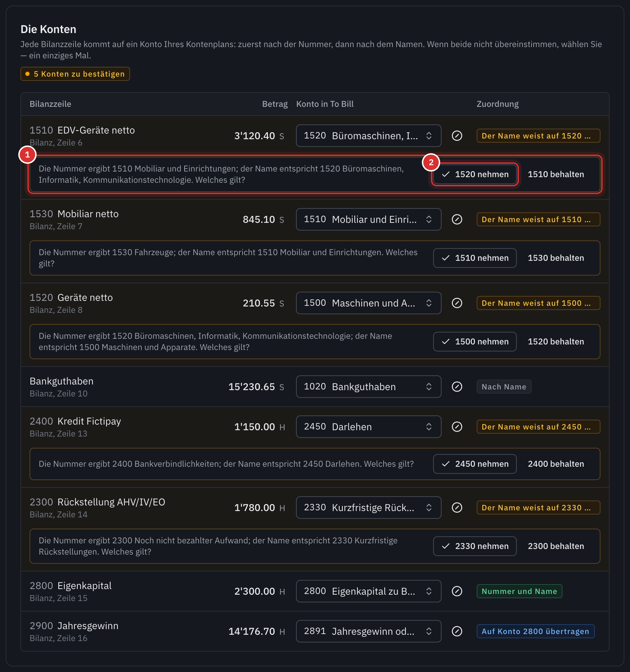Open the 1520 Büromaschinen account dropdown

point(368,136)
